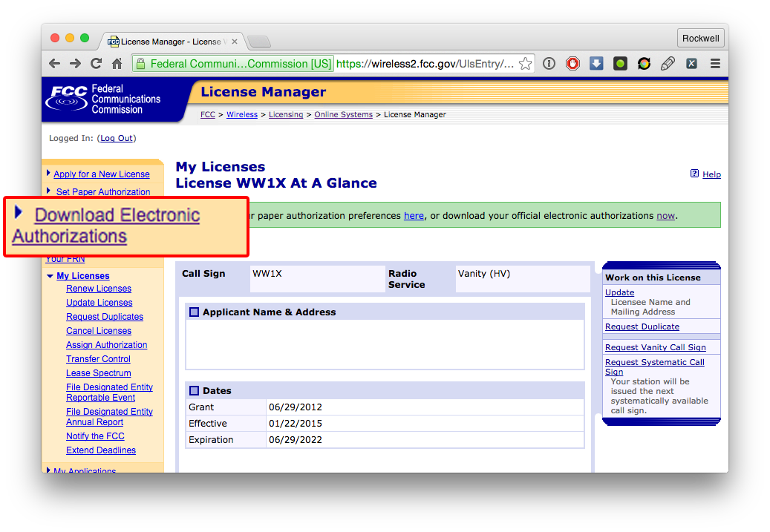
Task: Click the blue download arrow extension icon
Action: 596,64
